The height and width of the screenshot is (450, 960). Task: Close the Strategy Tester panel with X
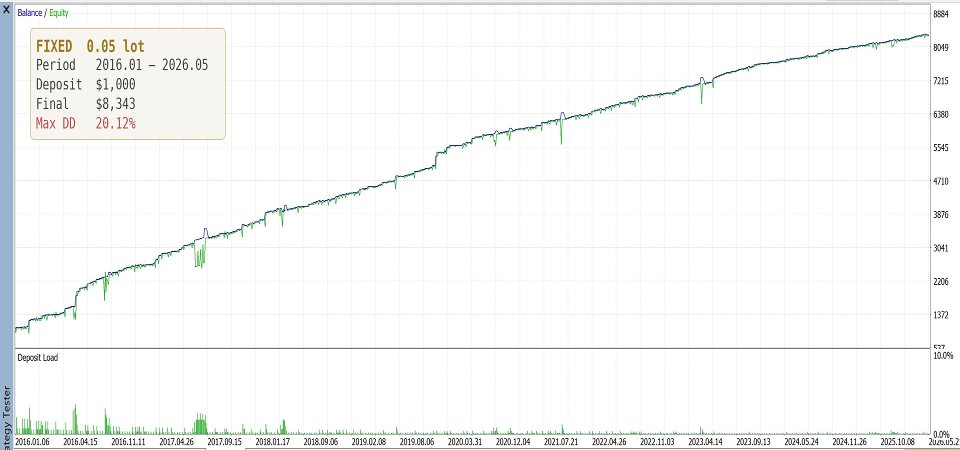point(6,9)
